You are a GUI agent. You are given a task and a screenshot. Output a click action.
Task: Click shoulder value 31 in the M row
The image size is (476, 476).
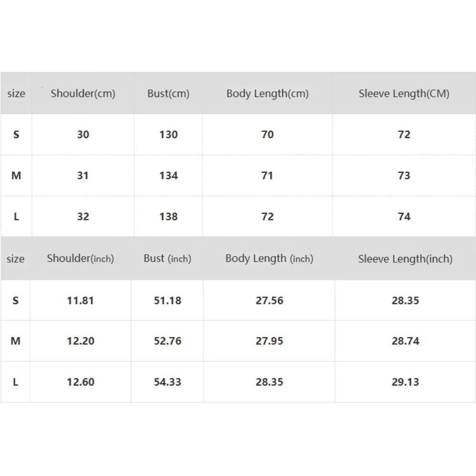tap(83, 176)
